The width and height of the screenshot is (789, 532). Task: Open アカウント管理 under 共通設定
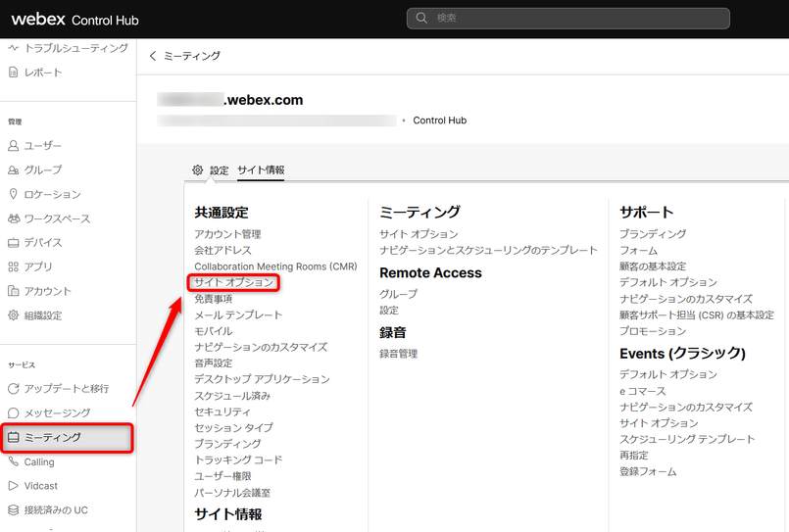(x=228, y=234)
